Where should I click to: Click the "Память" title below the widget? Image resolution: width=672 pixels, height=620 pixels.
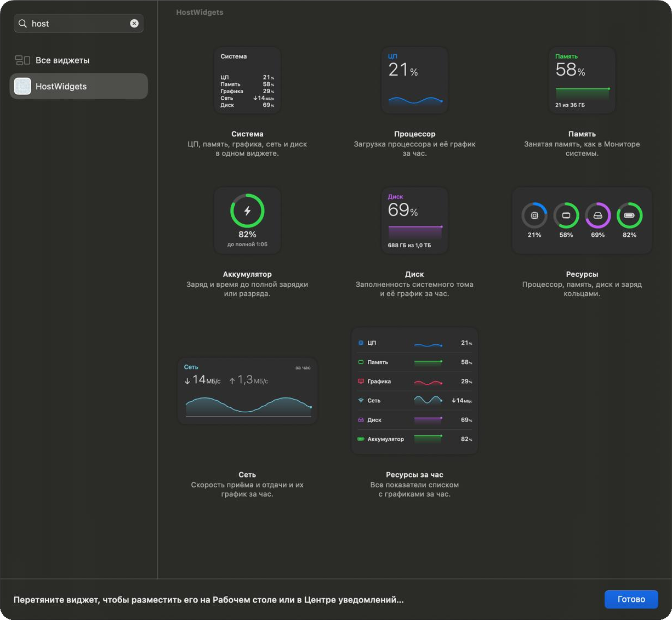click(582, 134)
